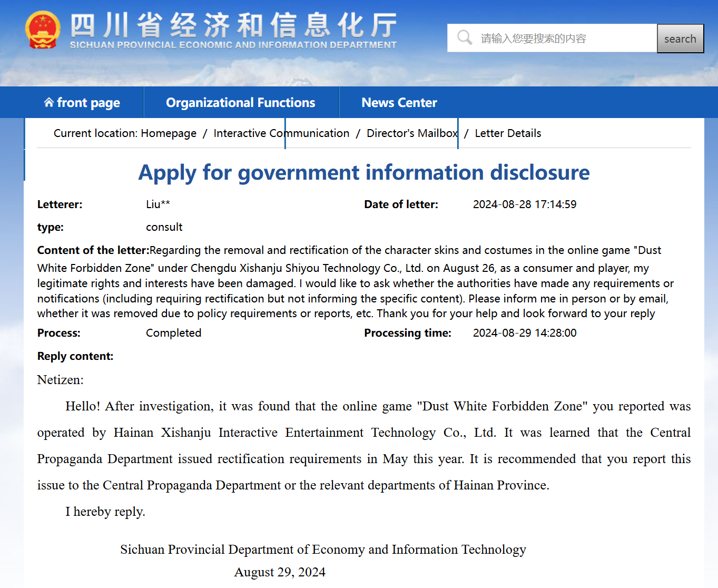Select the letter date '2024-08-28 17:14:59'
Viewport: 718px width, 588px height.
coord(525,204)
